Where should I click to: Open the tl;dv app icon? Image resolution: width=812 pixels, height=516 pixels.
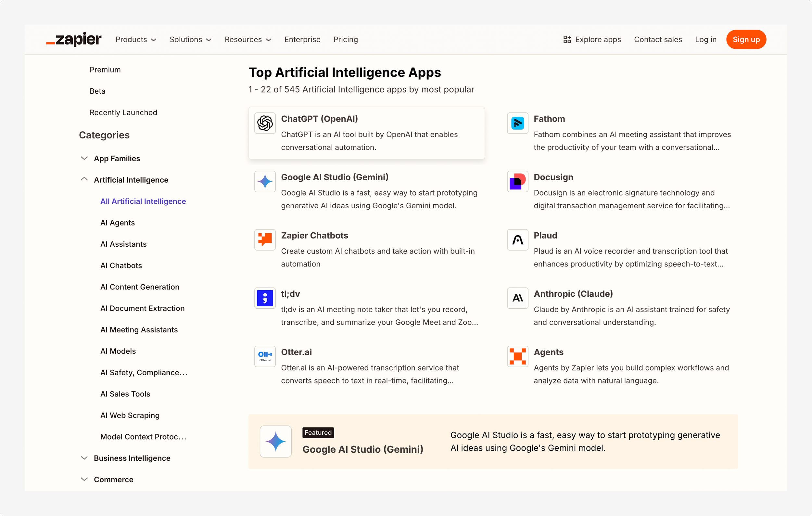tap(265, 298)
